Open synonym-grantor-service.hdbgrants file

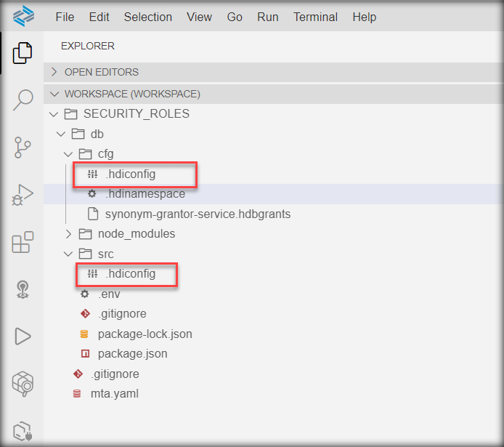pyautogui.click(x=198, y=214)
